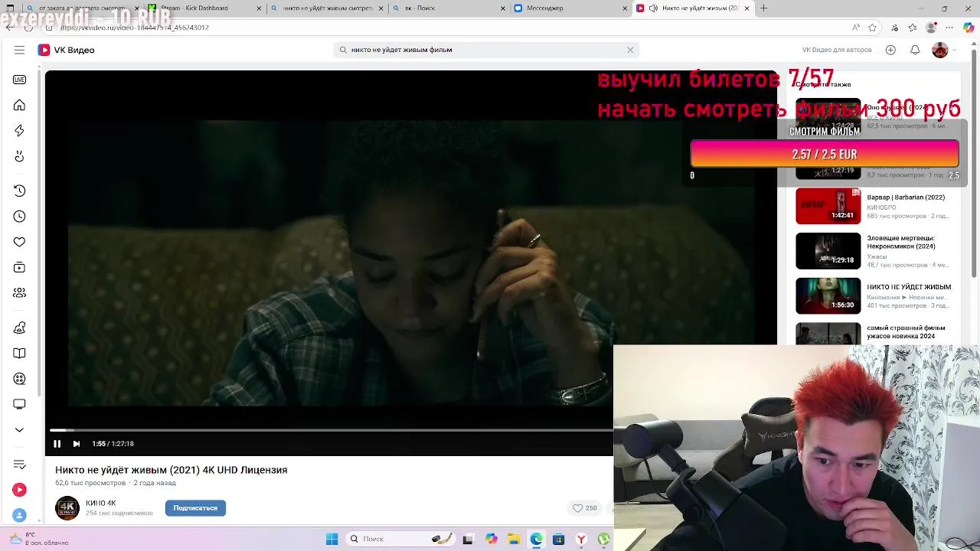
Task: Switch to the вк - Поиск tab
Action: [x=448, y=8]
